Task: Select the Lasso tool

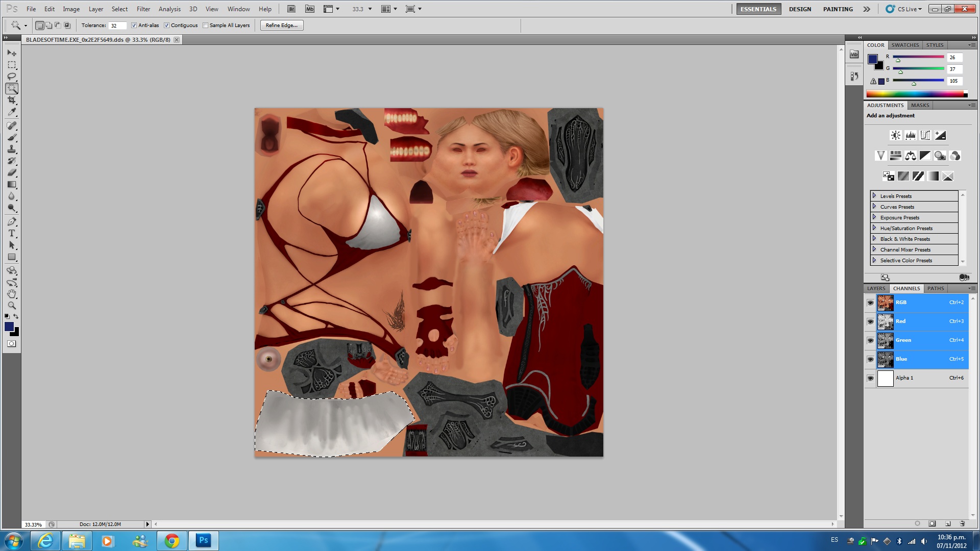Action: point(12,77)
